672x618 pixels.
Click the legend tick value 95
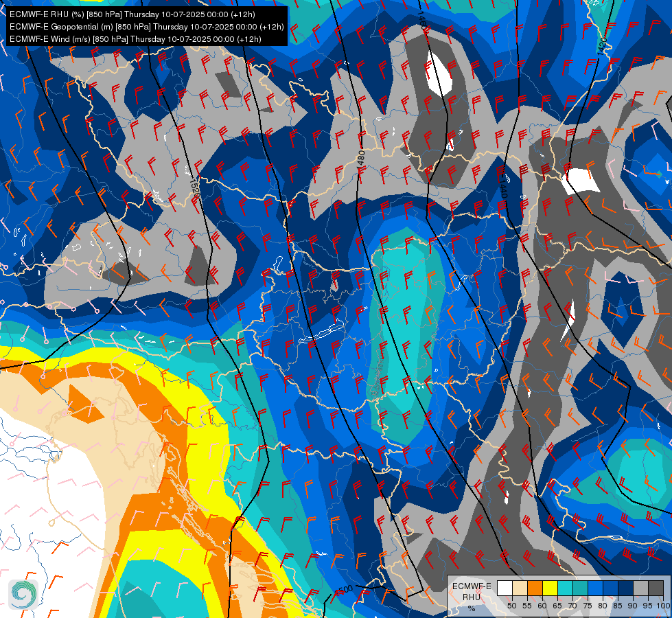coord(648,606)
